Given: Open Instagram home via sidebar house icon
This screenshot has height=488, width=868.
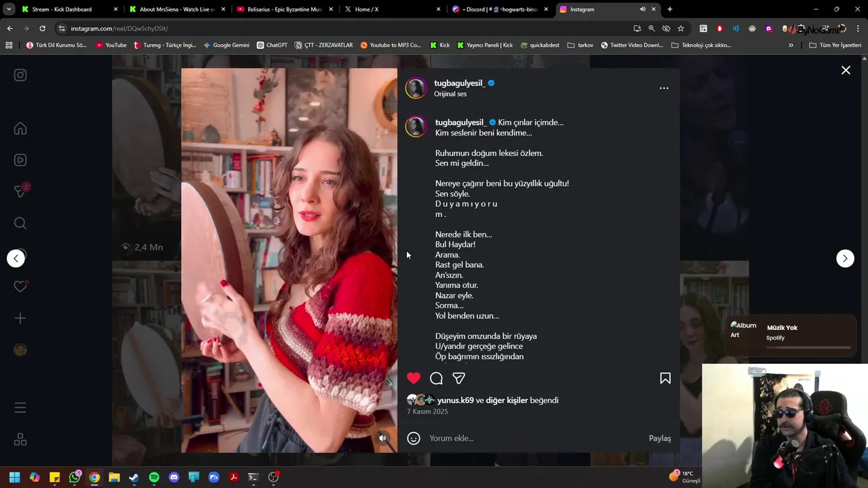Looking at the screenshot, I should point(20,129).
